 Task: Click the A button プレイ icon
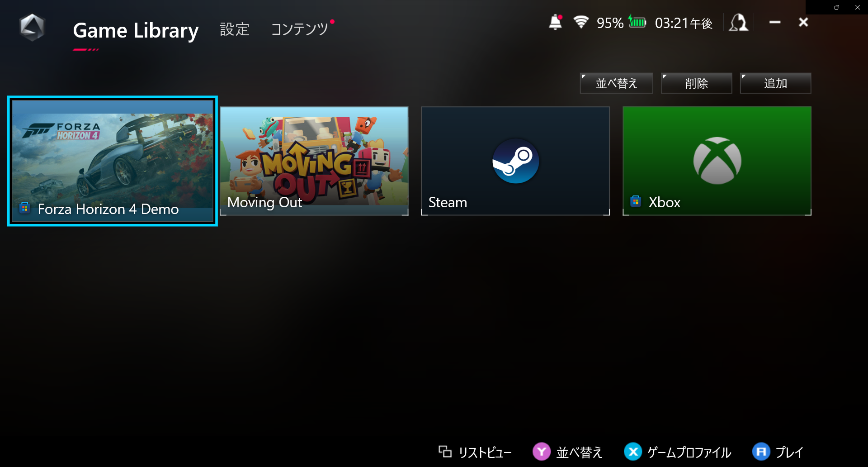click(x=761, y=452)
